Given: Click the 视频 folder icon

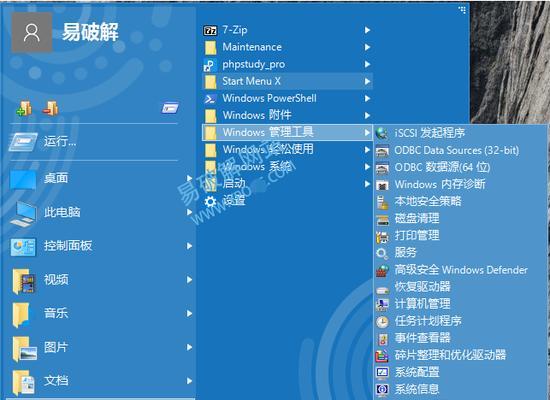Looking at the screenshot, I should 23,280.
